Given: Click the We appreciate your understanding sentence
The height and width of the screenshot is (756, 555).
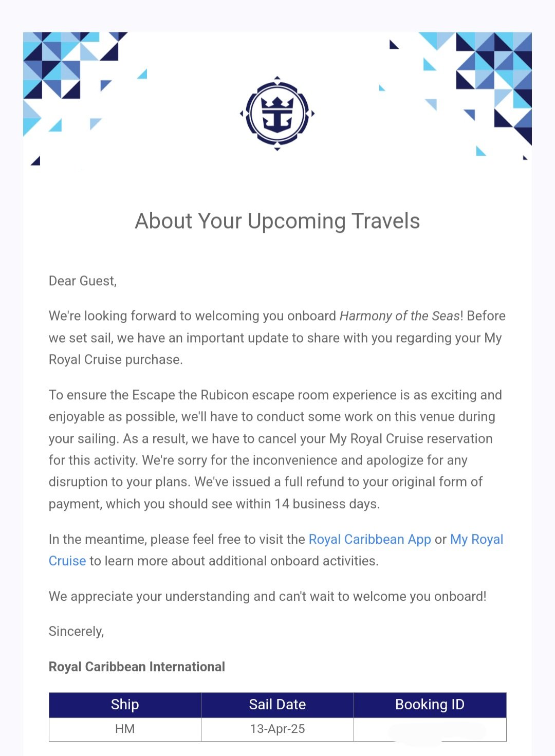Looking at the screenshot, I should [x=268, y=596].
